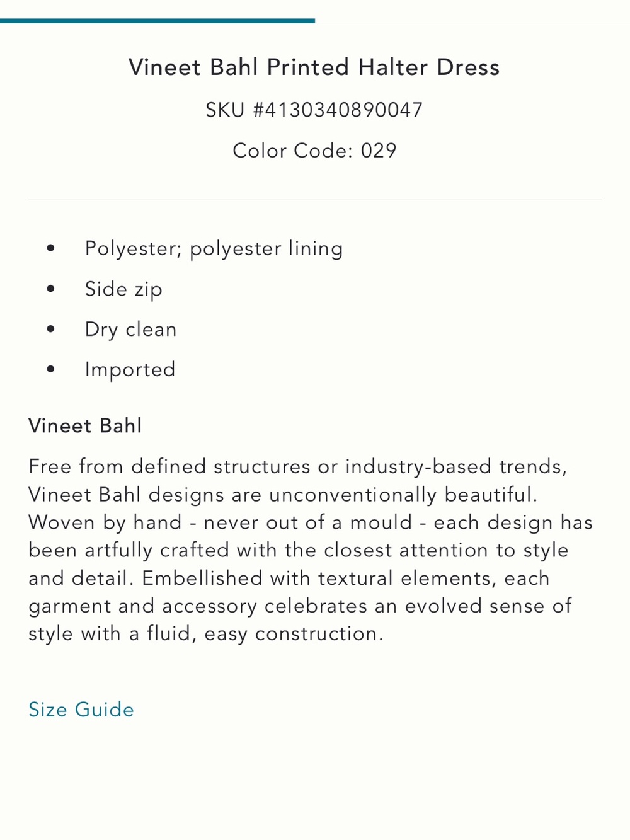
Task: Click the Vineet Bahl Printed Halter Dress title
Action: 314,67
